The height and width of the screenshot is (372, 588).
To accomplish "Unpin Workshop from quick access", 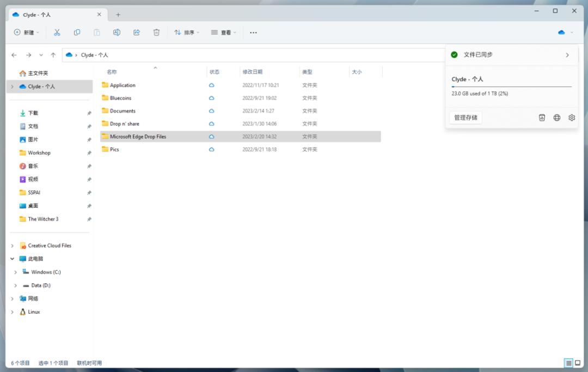I will [89, 153].
